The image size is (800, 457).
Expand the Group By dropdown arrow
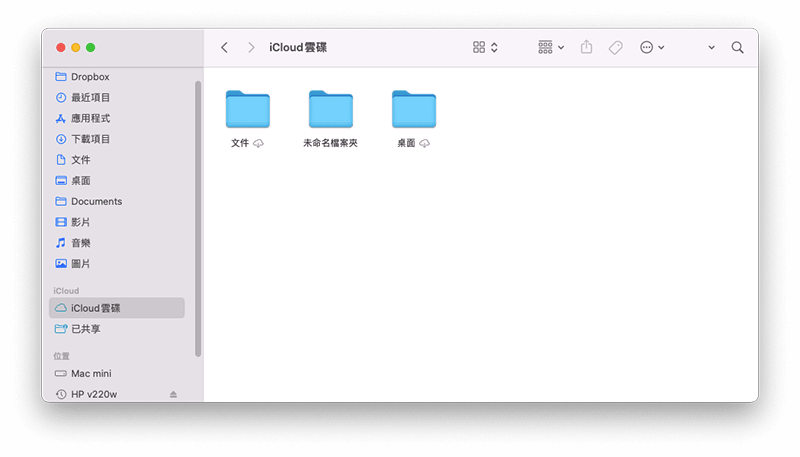click(561, 48)
